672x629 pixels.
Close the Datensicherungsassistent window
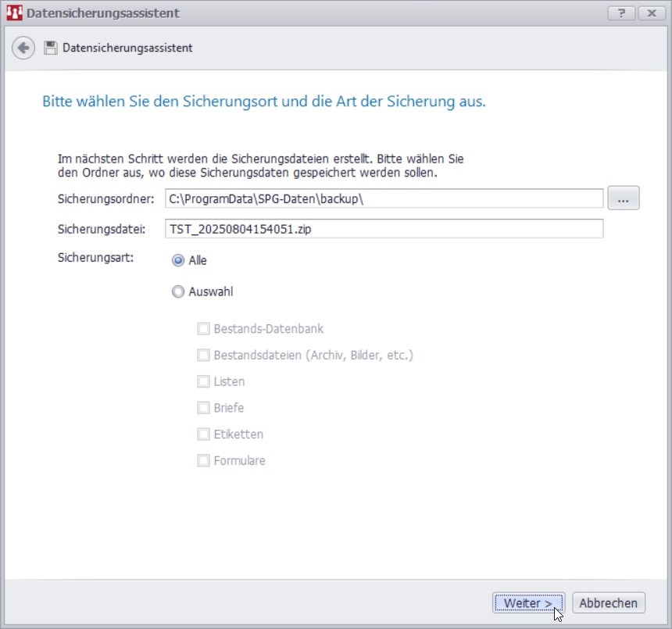(x=649, y=13)
